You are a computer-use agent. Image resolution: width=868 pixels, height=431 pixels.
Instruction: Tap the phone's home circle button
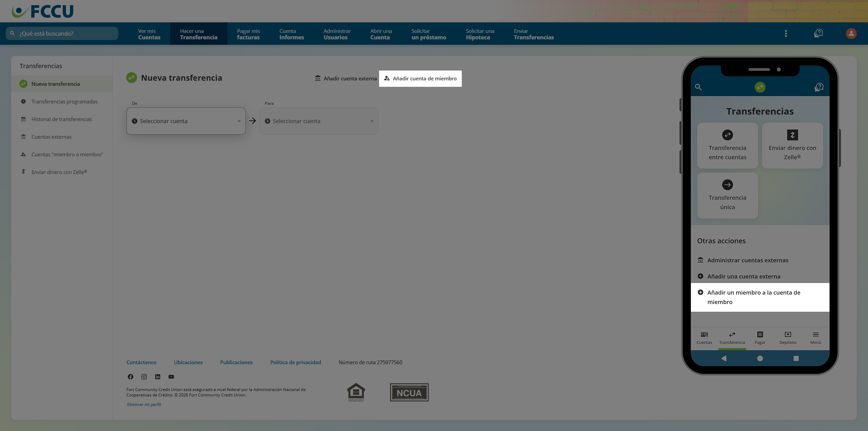[x=760, y=358]
